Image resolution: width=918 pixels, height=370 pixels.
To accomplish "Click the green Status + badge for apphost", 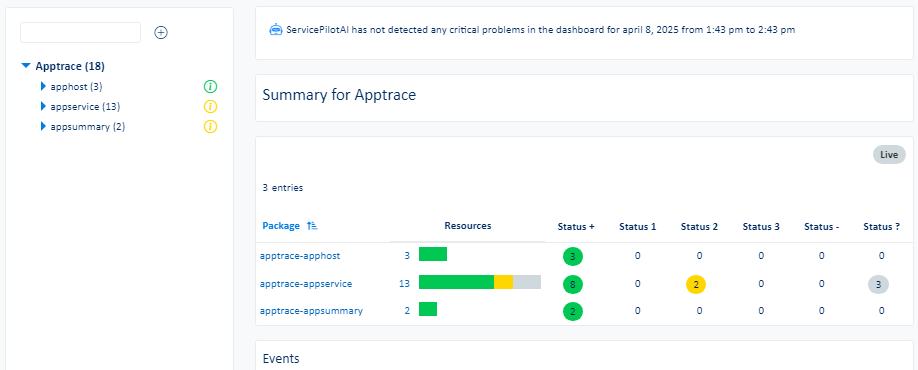I will click(x=573, y=256).
